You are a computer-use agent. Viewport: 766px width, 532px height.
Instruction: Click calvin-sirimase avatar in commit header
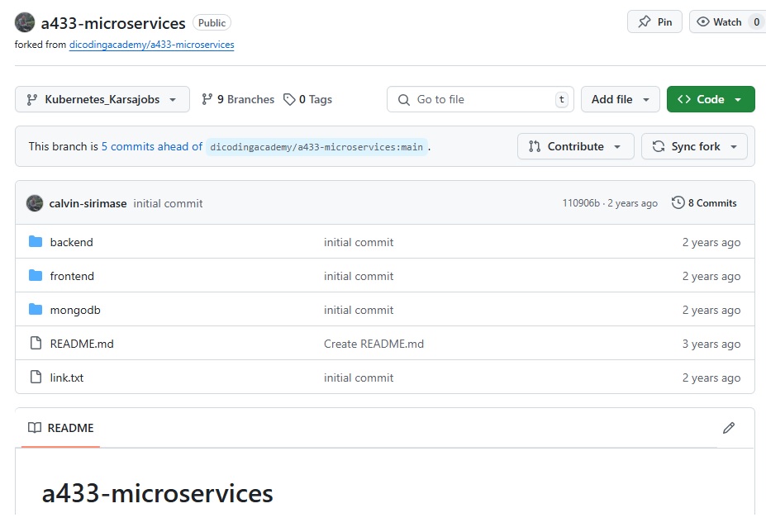coord(35,203)
